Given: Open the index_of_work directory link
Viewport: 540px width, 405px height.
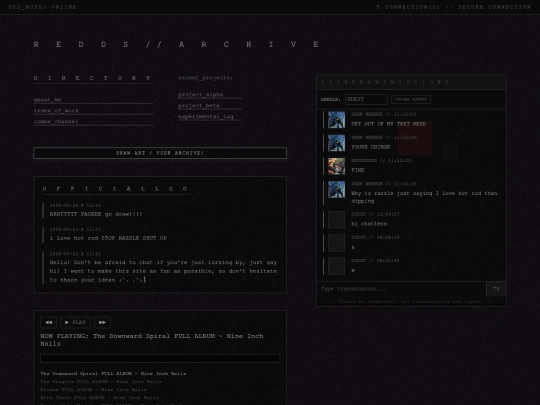Looking at the screenshot, I should pos(93,111).
